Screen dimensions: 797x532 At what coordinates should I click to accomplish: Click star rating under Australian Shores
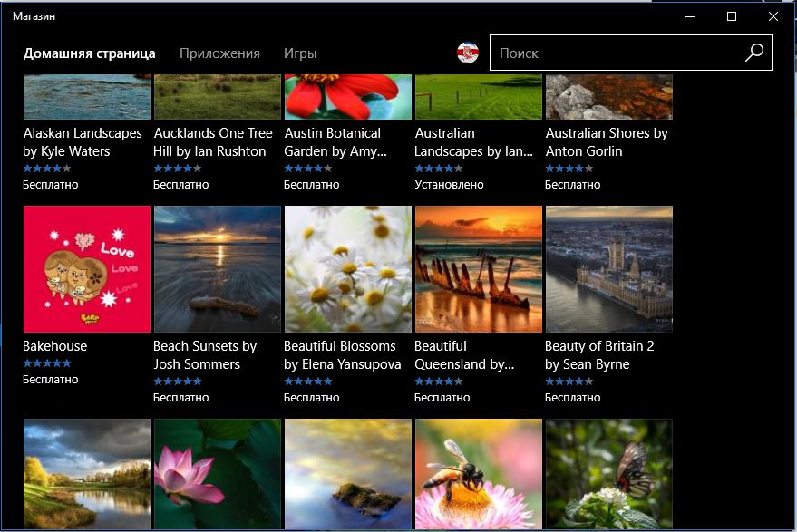(569, 169)
